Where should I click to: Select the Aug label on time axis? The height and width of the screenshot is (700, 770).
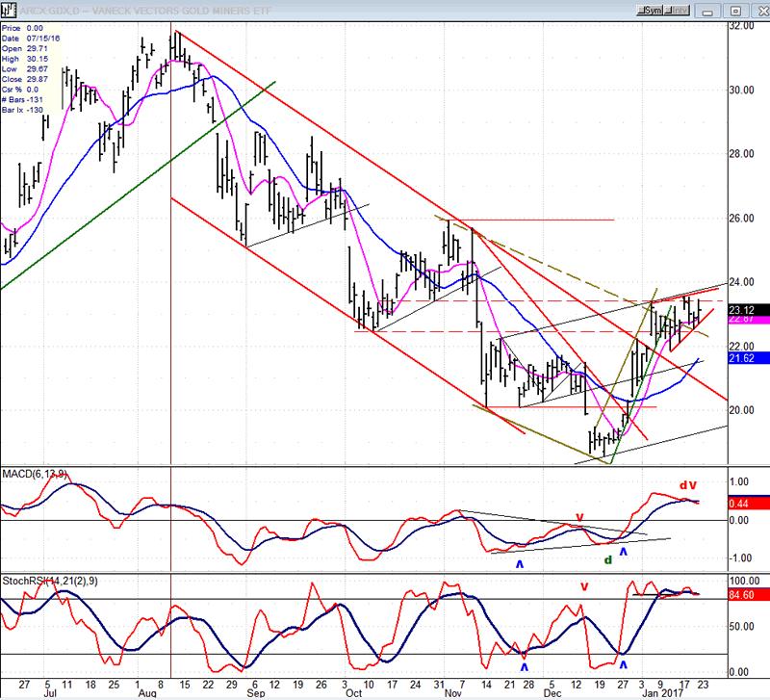[x=147, y=690]
